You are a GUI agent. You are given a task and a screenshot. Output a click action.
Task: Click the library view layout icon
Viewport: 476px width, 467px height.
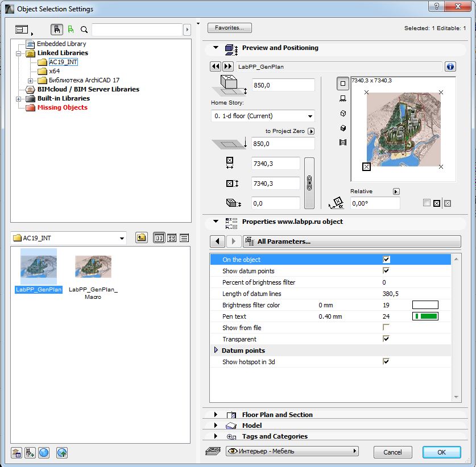point(22,30)
